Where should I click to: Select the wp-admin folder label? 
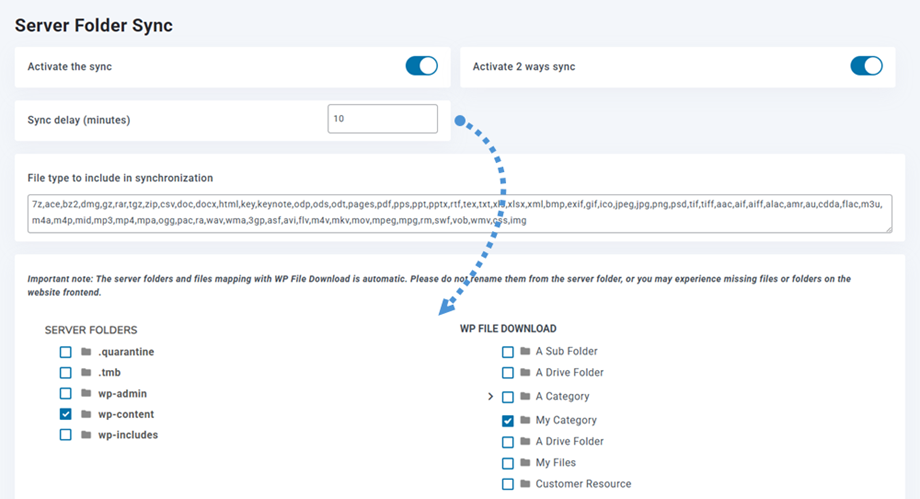coord(122,394)
